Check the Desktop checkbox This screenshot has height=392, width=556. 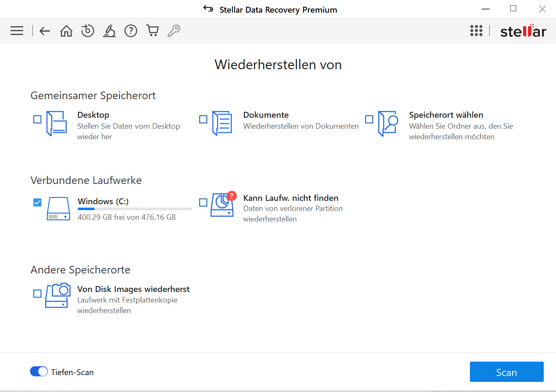coord(38,119)
